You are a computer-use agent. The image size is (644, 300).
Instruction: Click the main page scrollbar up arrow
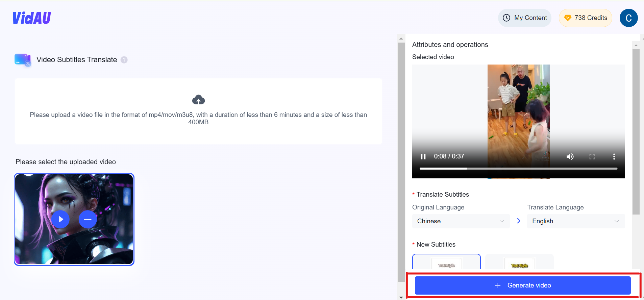pos(401,38)
